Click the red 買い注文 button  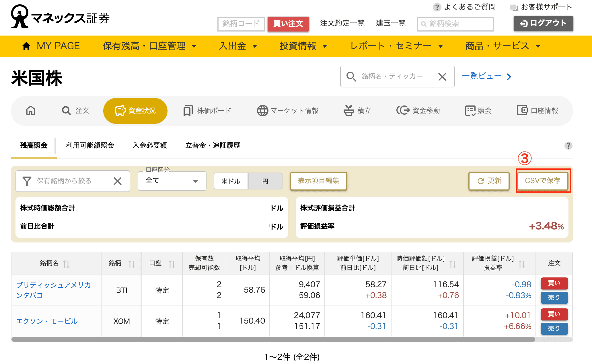coord(288,24)
